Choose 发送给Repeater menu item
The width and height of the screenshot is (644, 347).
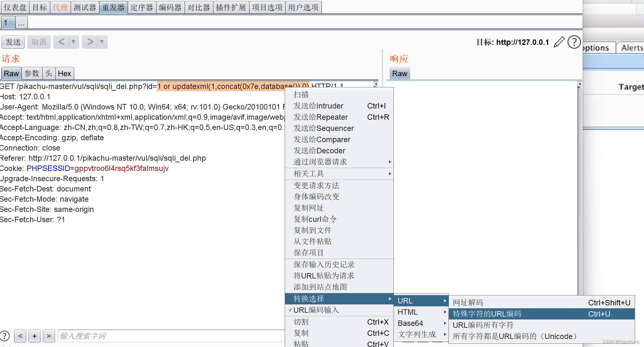339,117
